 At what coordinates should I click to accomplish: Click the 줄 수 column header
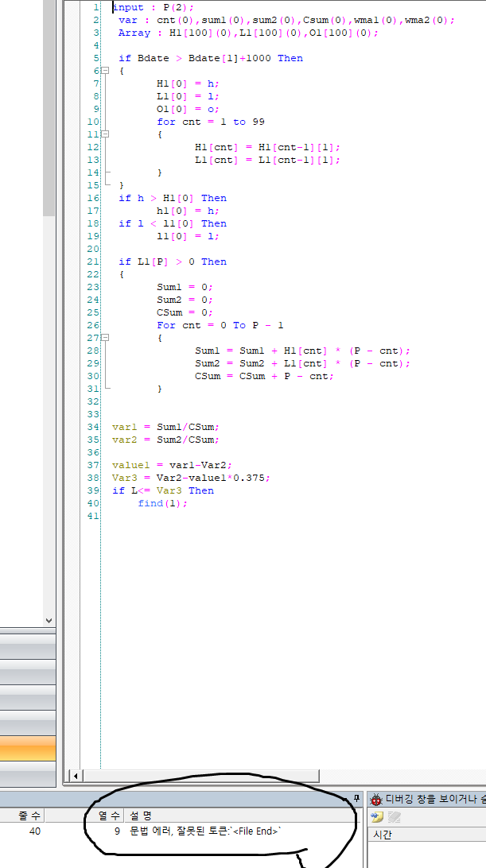click(x=30, y=816)
